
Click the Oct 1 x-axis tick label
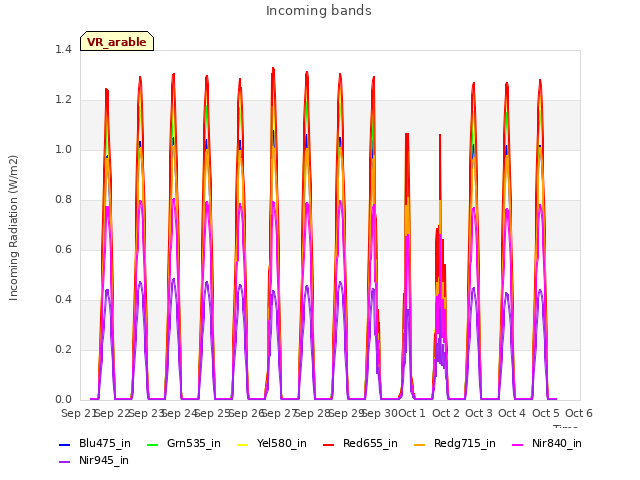click(412, 413)
